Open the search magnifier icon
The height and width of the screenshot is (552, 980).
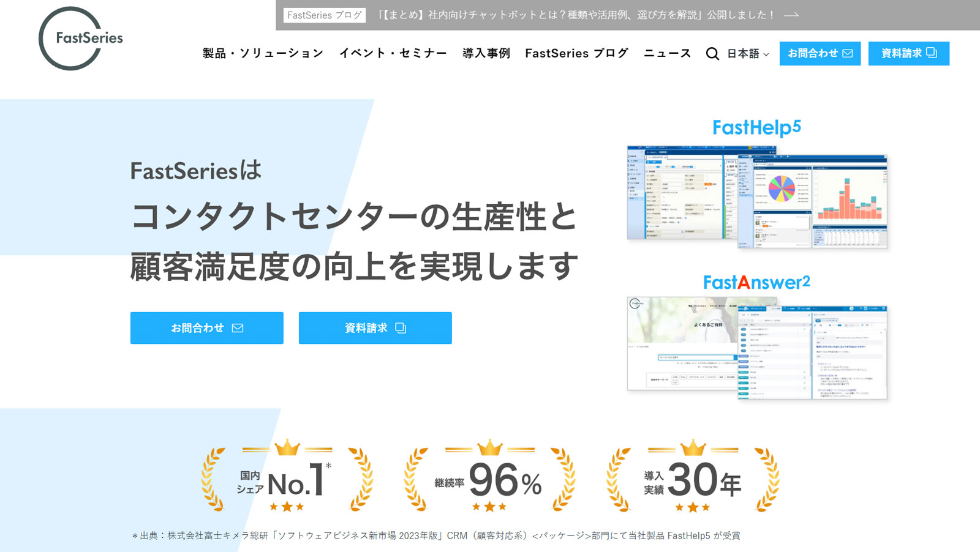pos(712,54)
